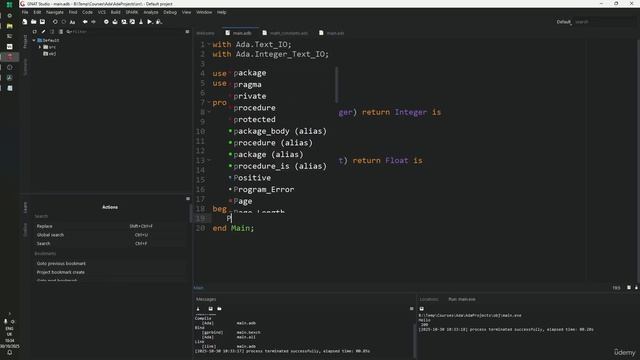
Task: Collapse the Default project tree node
Action: coord(34,40)
